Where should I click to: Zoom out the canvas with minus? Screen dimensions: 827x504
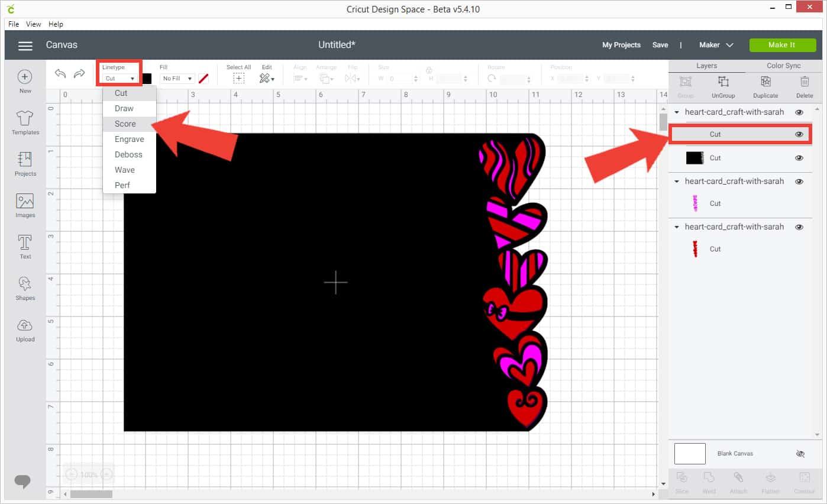pyautogui.click(x=71, y=474)
